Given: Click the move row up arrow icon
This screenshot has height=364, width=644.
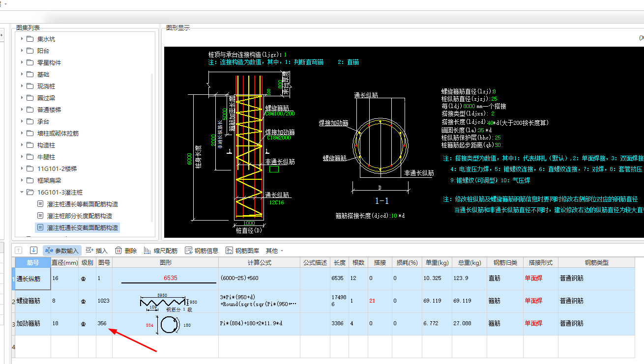Looking at the screenshot, I should tap(19, 251).
